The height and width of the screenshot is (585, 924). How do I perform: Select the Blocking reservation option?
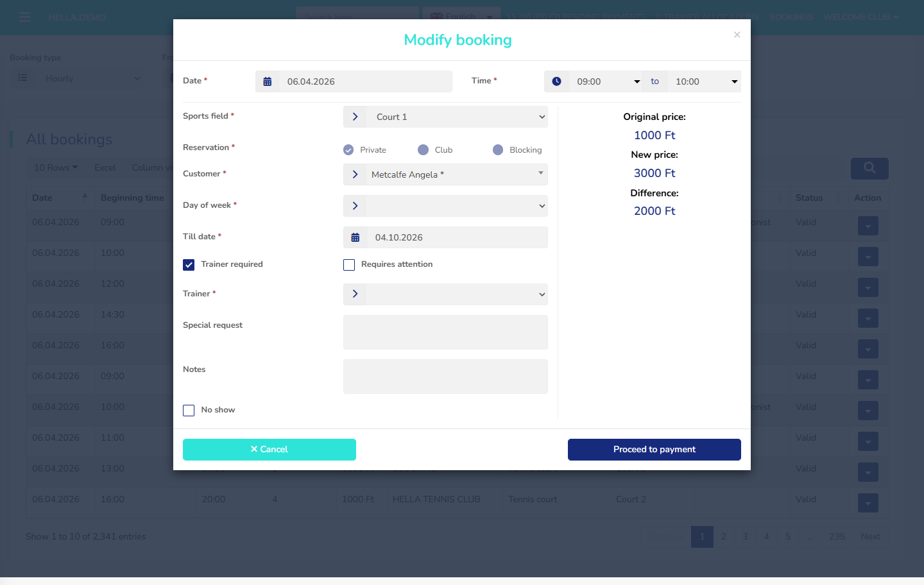click(498, 149)
